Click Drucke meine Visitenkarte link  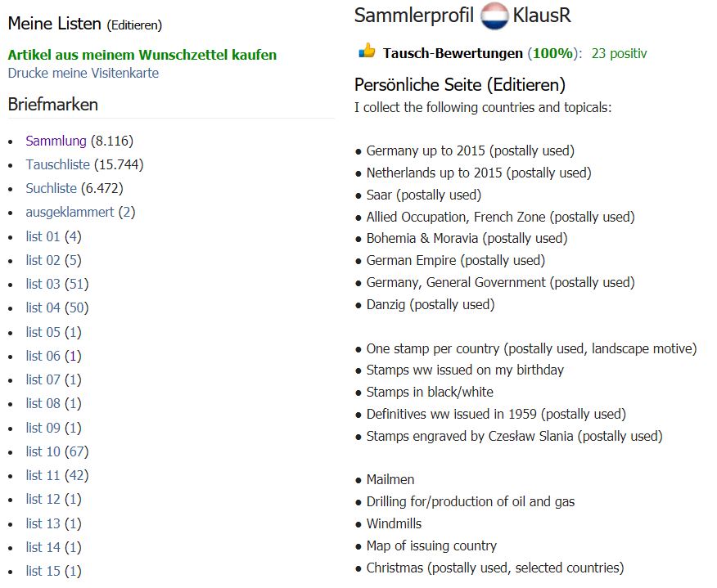83,73
